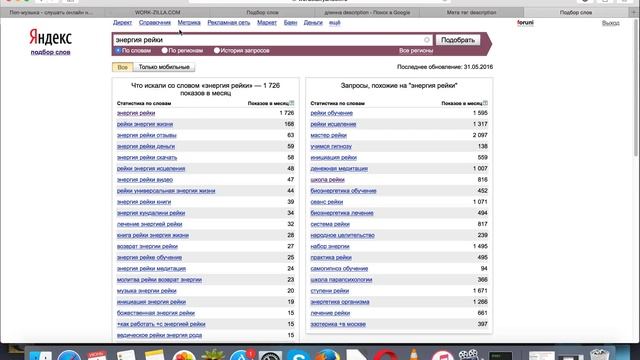The image size is (640, 360).
Task: Open similar query ступени рейки
Action: pos(329,291)
